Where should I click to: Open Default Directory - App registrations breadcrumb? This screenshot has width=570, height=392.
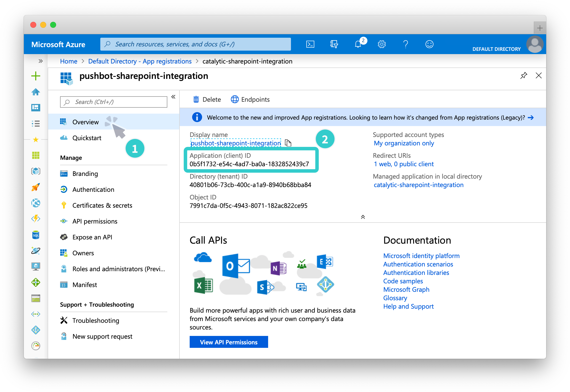tap(140, 61)
